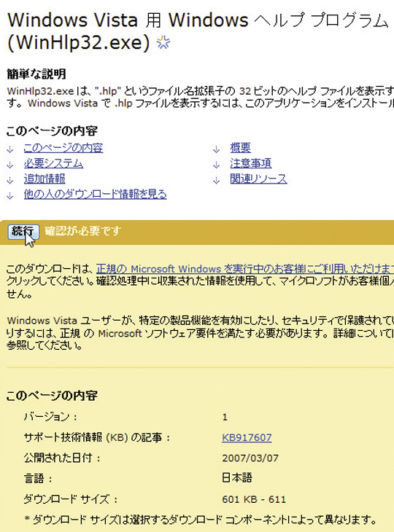Viewport: 394px width, 532px height.
Task: Open the KB917607 article link
Action: (x=247, y=437)
